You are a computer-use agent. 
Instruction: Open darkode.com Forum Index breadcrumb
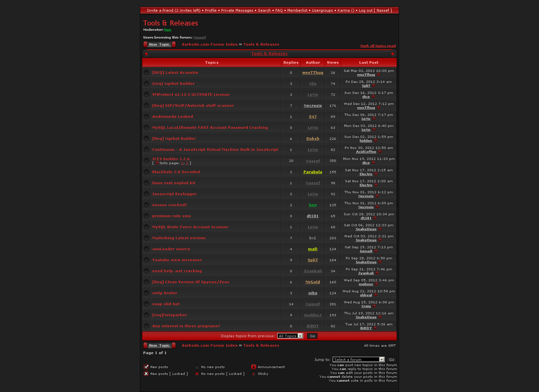tap(210, 44)
